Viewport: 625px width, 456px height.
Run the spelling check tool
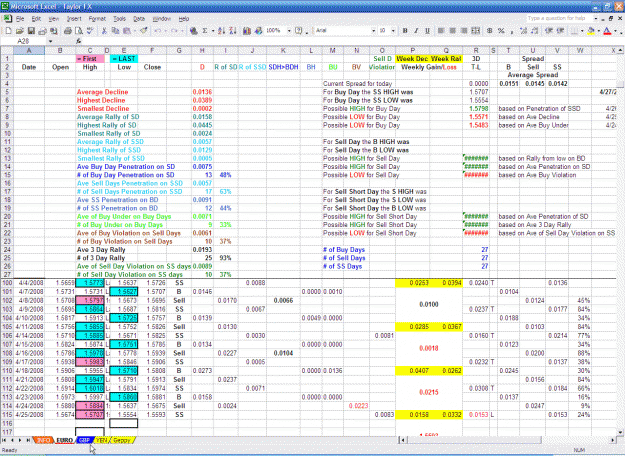pyautogui.click(x=90, y=31)
